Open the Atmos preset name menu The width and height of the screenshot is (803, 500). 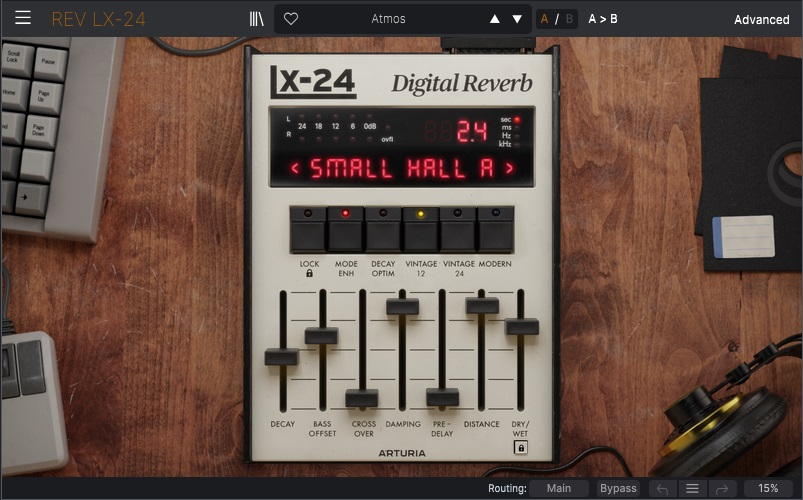pyautogui.click(x=388, y=18)
